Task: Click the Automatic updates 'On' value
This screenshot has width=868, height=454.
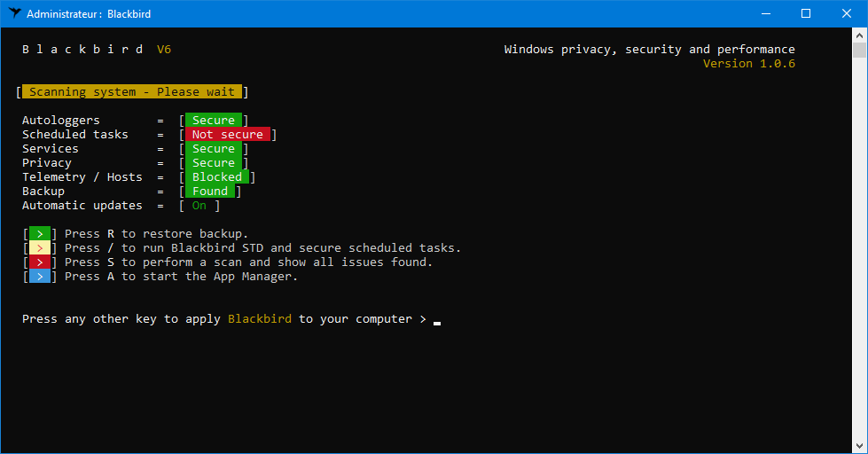Action: (x=199, y=206)
